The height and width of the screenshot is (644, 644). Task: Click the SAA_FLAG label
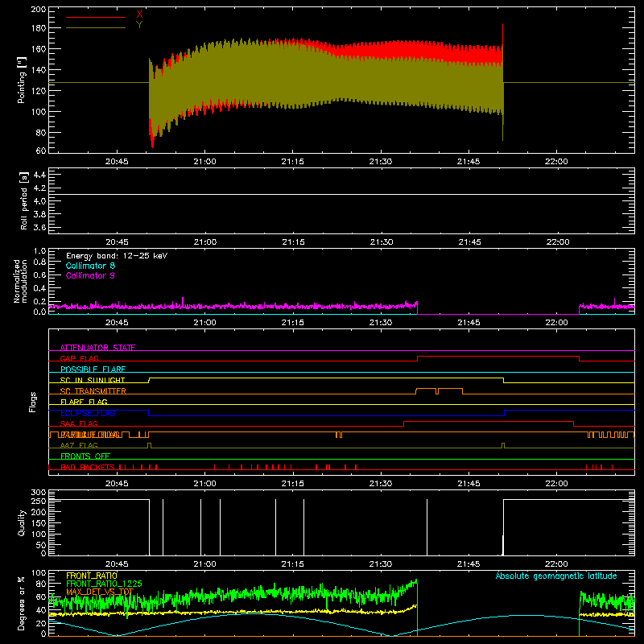[x=79, y=423]
